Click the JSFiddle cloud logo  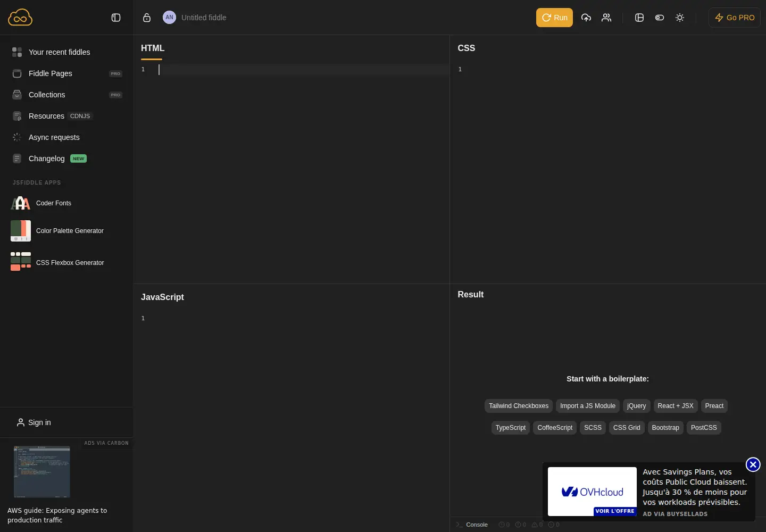20,18
